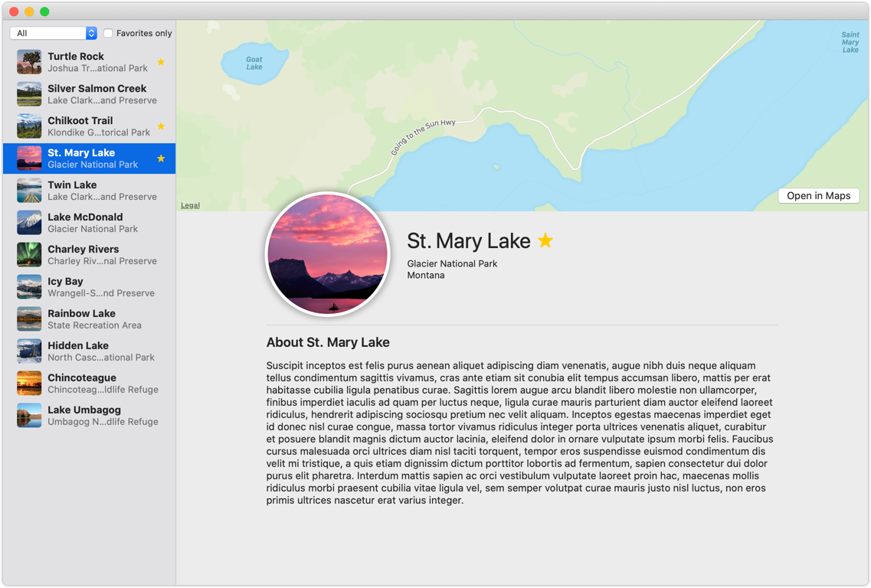Open the Legal link on the map
The width and height of the screenshot is (871, 588).
[190, 205]
